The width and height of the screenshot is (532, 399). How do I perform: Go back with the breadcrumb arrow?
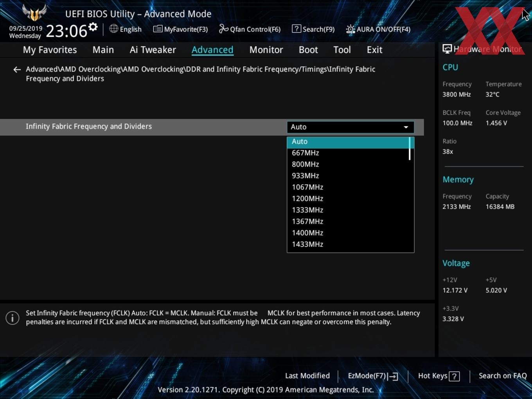pyautogui.click(x=17, y=70)
